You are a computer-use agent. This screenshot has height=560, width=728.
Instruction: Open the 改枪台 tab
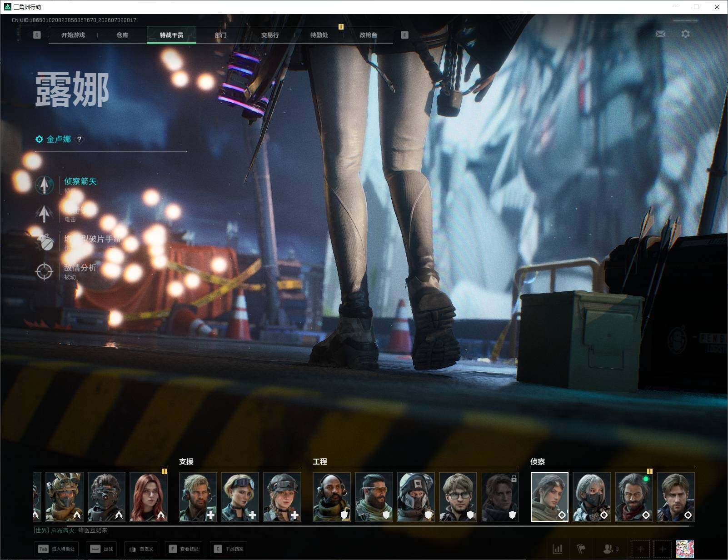[x=368, y=35]
